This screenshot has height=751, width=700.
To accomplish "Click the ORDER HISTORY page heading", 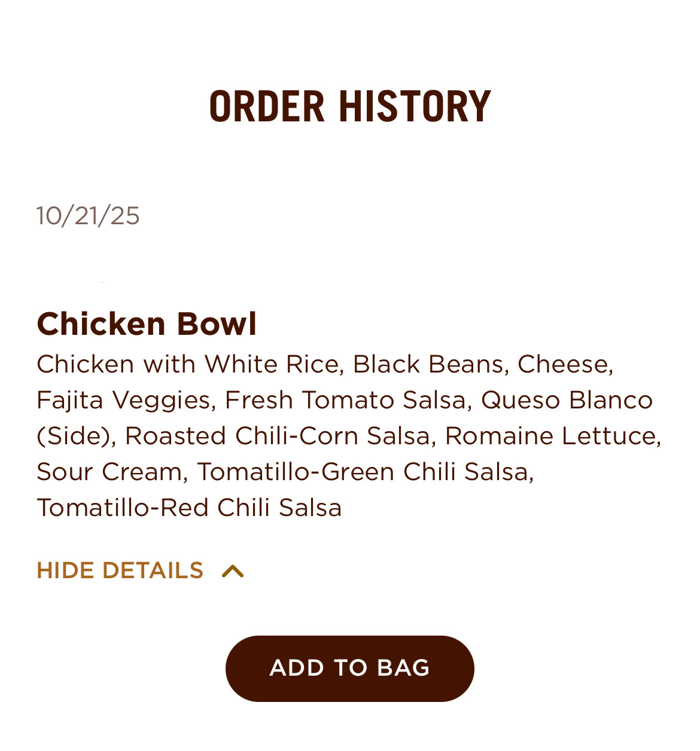I will point(350,106).
